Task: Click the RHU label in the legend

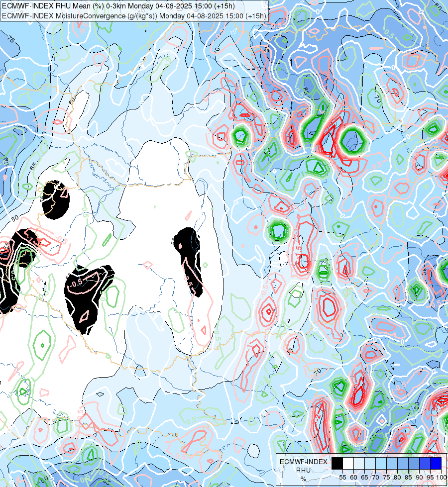Action: pos(303,470)
